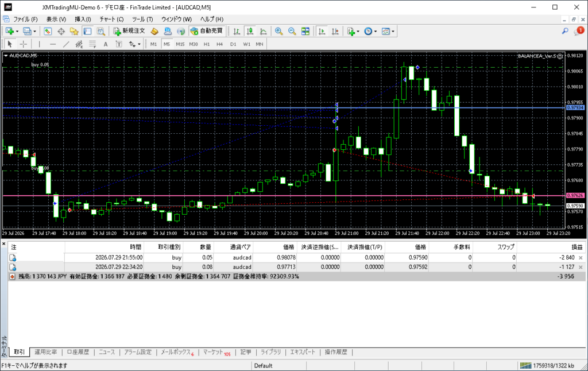This screenshot has height=371, width=588.
Task: Set the chart period to D1
Action: point(233,44)
